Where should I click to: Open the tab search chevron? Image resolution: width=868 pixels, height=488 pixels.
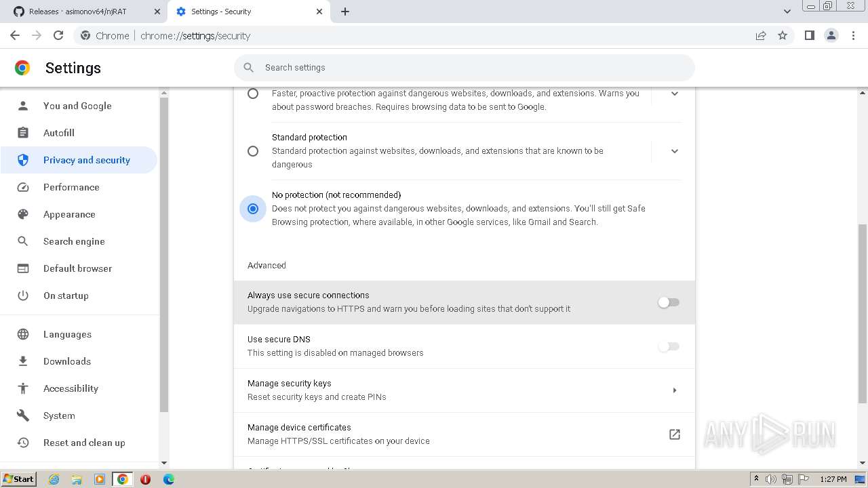(x=787, y=12)
